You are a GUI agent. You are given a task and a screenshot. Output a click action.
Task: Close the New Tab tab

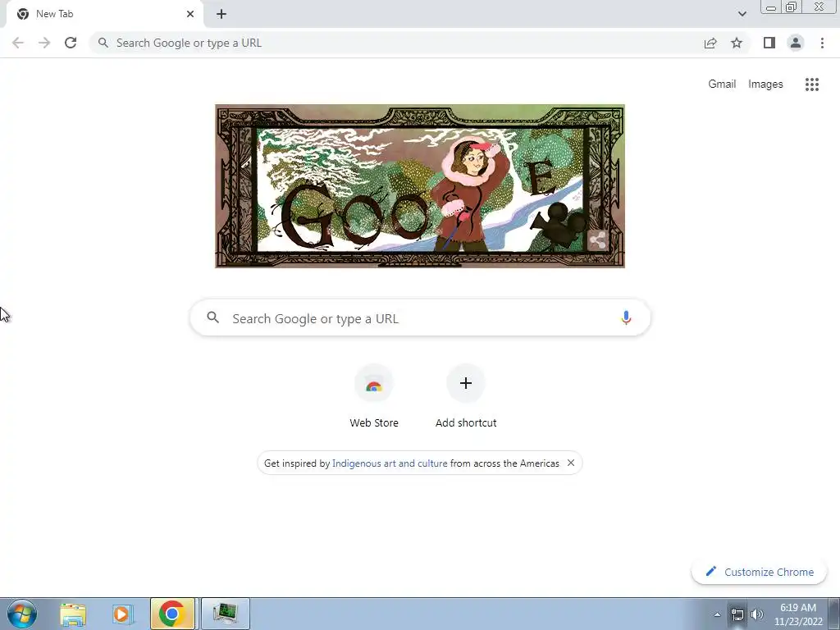(190, 14)
